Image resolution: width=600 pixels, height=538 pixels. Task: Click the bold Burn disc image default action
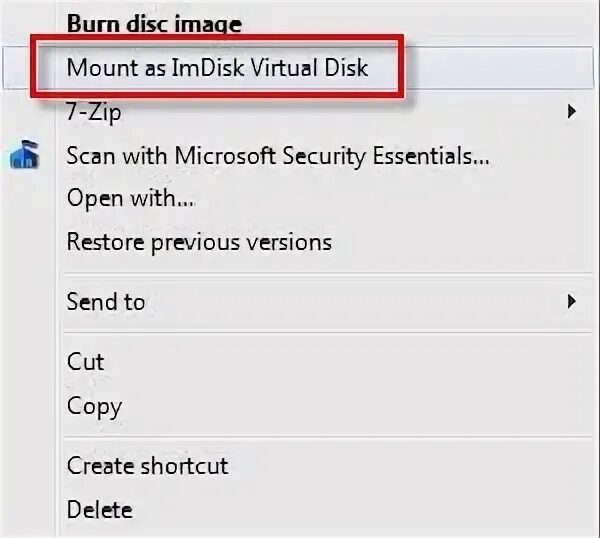pyautogui.click(x=154, y=22)
